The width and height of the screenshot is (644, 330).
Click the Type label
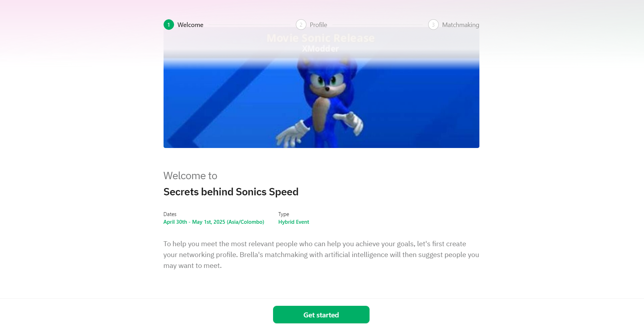tap(284, 214)
